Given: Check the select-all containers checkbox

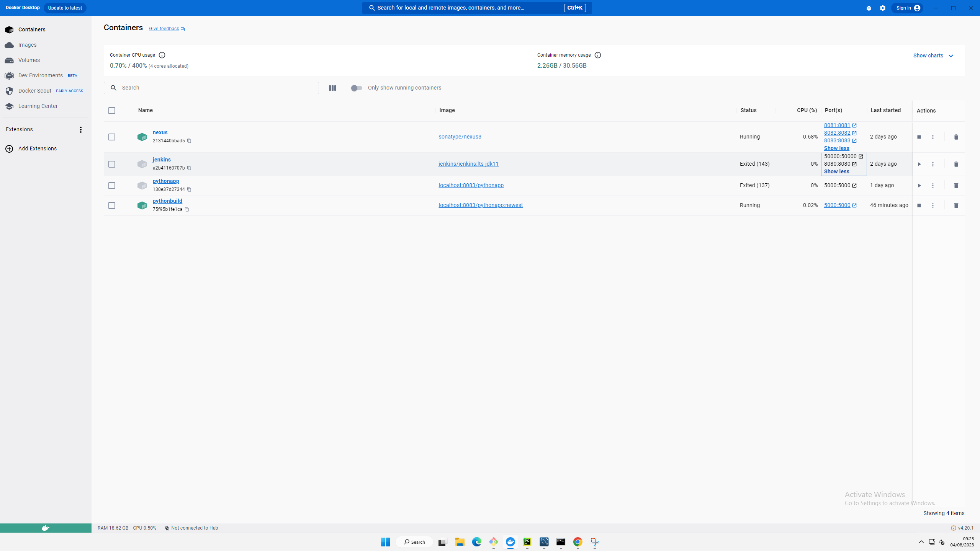Looking at the screenshot, I should tap(112, 111).
